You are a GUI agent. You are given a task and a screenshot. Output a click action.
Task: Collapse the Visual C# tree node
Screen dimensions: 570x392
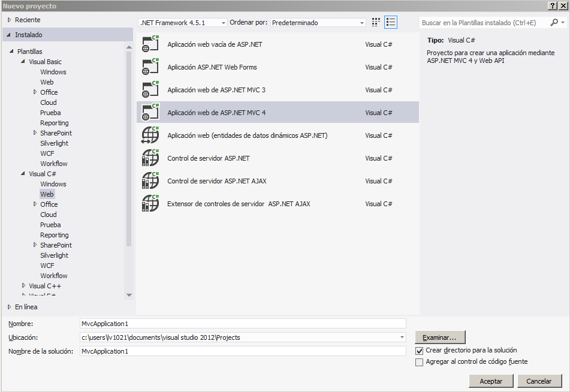(x=23, y=174)
